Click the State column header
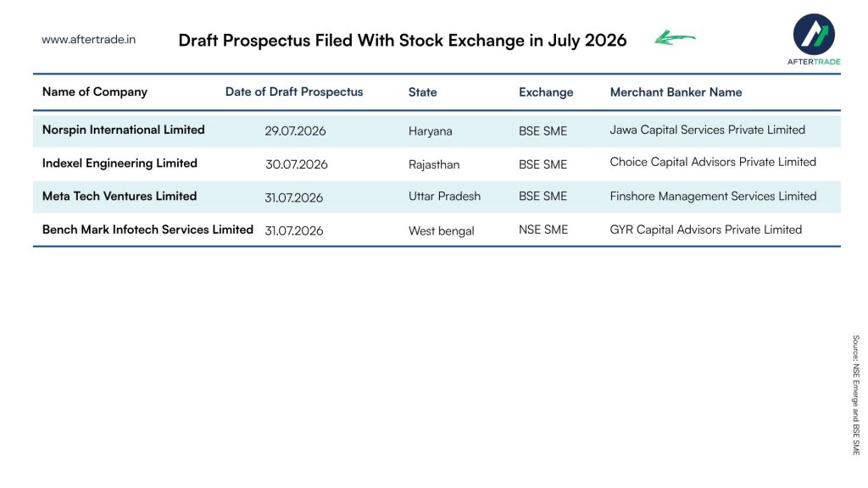 pyautogui.click(x=422, y=92)
